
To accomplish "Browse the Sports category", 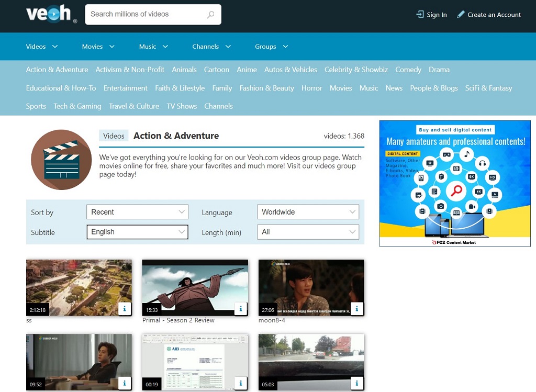I will click(x=36, y=106).
